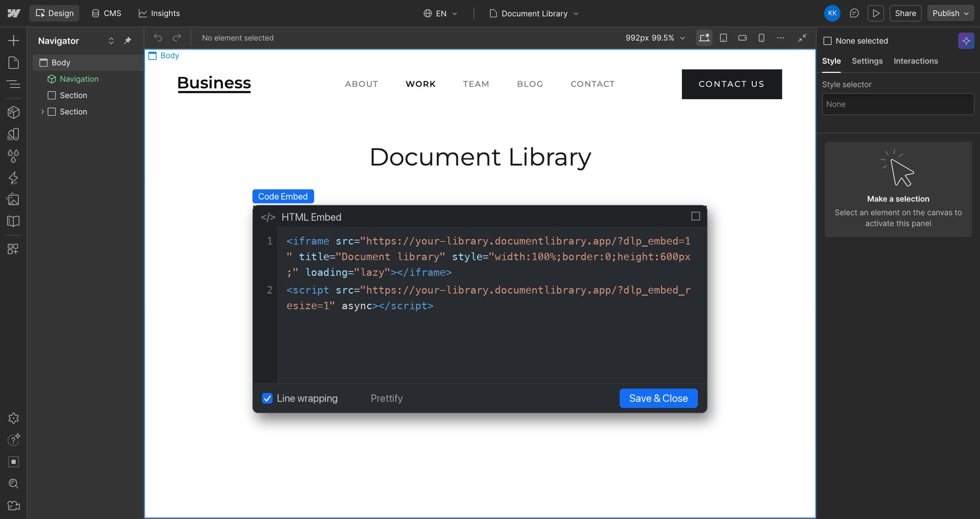Open the Publish dropdown
This screenshot has width=980, height=519.
point(951,13)
